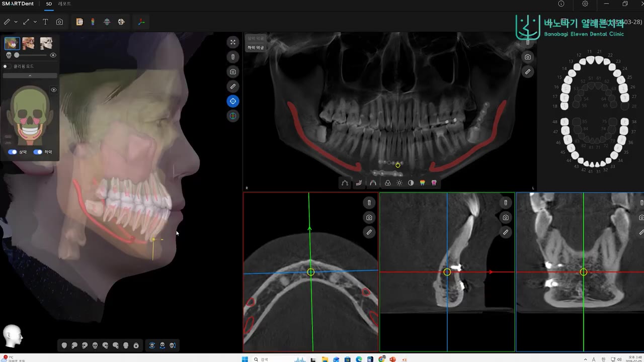Screen dimensions: 644x362
Task: Click fullscreen expand icon in 3D view
Action: coord(232,42)
